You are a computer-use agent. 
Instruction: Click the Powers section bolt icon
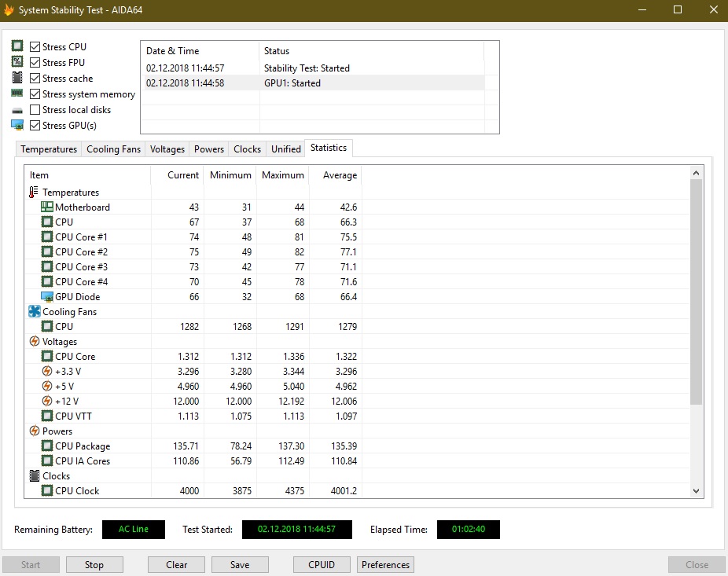pyautogui.click(x=35, y=431)
